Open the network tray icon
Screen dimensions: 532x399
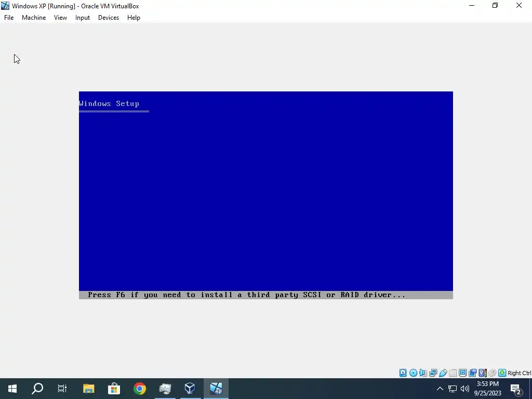(x=453, y=389)
